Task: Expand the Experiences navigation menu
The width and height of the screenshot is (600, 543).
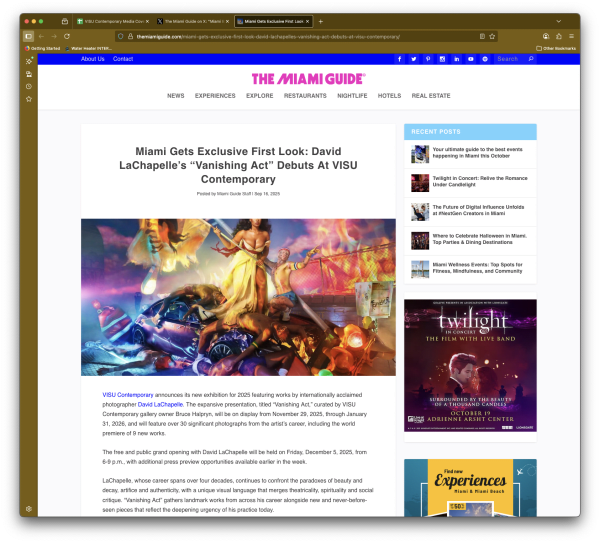Action: tap(215, 96)
